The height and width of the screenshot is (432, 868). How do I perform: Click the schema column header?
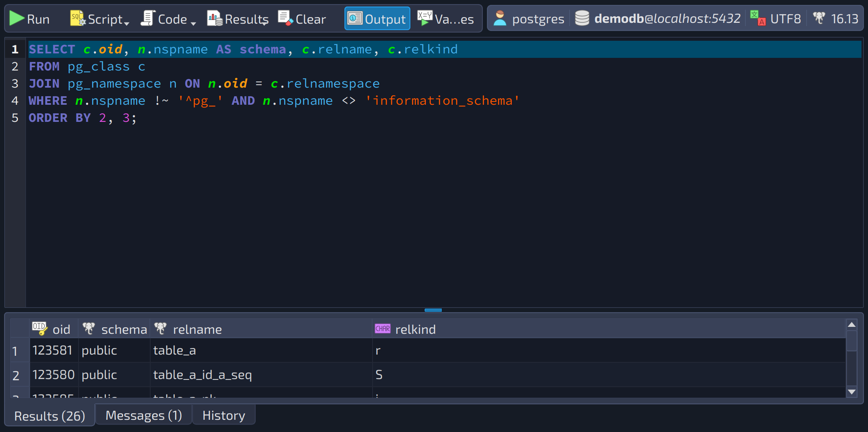point(114,329)
